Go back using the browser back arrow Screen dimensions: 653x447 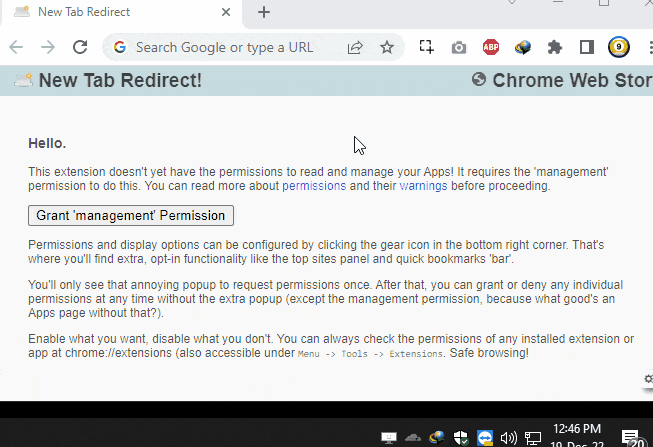pos(16,47)
